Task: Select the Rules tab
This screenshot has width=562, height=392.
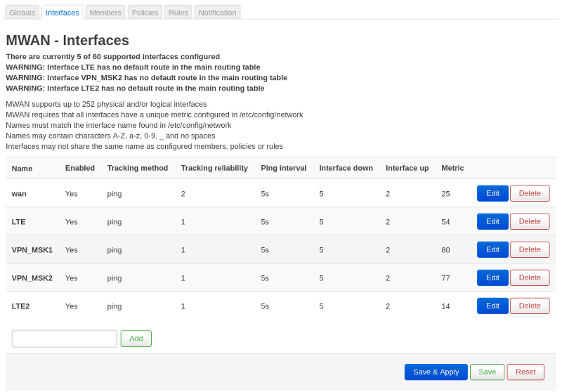Action: click(x=178, y=13)
